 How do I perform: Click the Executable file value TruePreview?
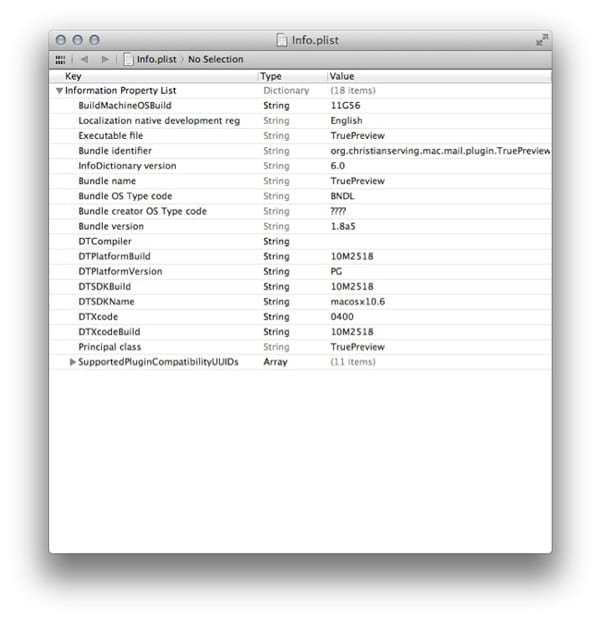357,136
